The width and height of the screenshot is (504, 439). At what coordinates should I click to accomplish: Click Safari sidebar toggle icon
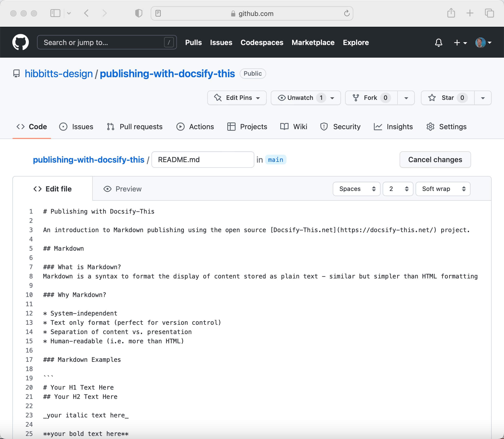pos(55,13)
